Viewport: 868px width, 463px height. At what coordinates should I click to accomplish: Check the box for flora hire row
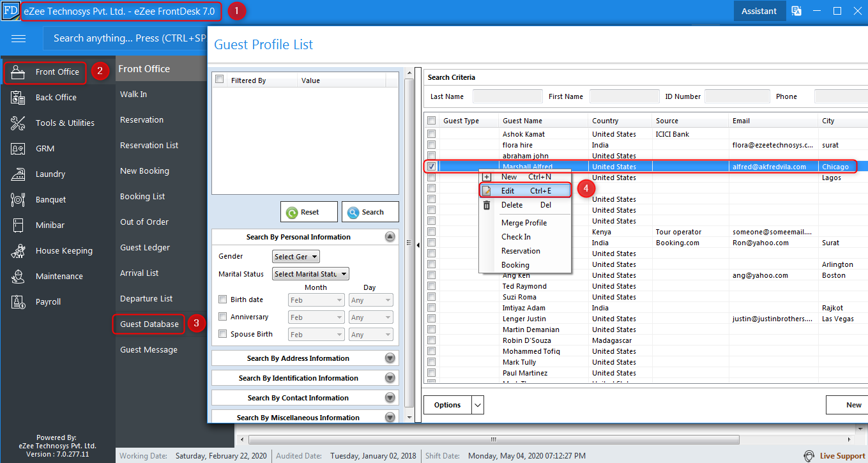click(x=432, y=145)
